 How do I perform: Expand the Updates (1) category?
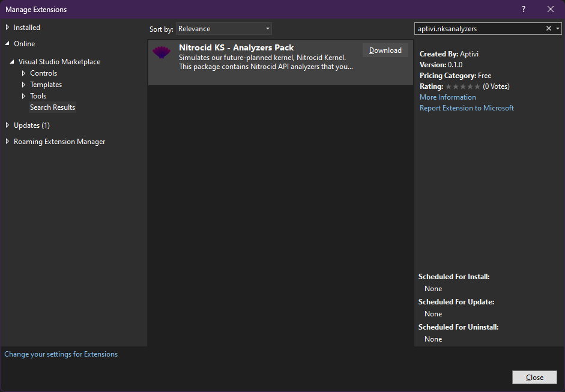(7, 125)
